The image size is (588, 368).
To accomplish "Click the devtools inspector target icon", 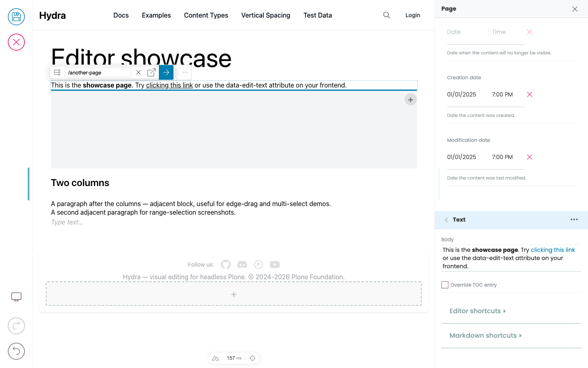I will click(252, 358).
